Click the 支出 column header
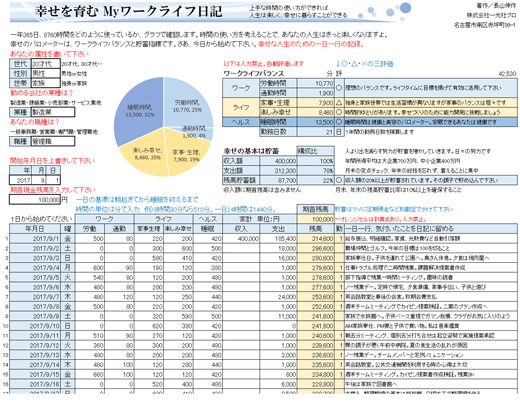The height and width of the screenshot is (403, 520). [x=278, y=229]
